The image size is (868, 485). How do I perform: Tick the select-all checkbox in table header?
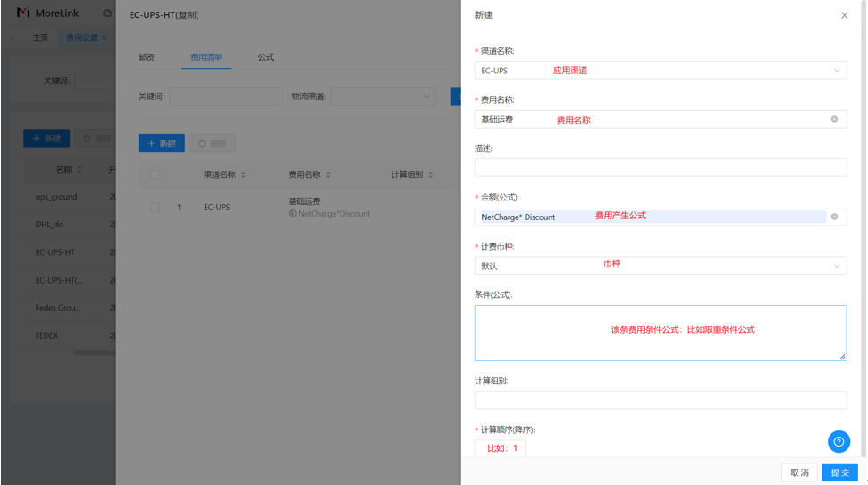pos(155,174)
